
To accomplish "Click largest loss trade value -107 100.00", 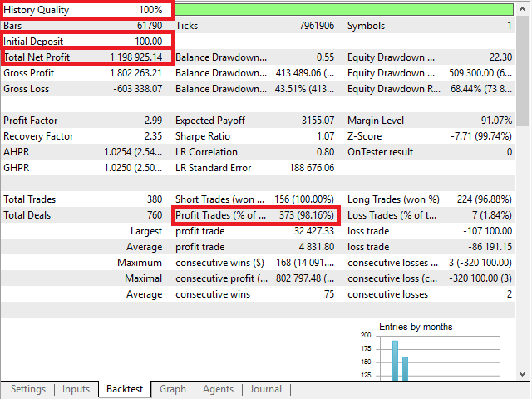I will [x=488, y=231].
